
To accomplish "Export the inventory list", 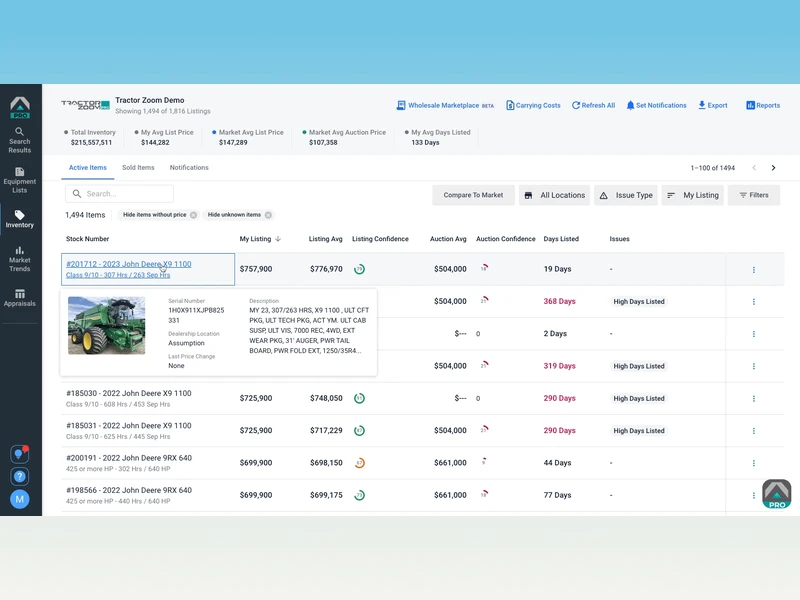I will click(713, 105).
